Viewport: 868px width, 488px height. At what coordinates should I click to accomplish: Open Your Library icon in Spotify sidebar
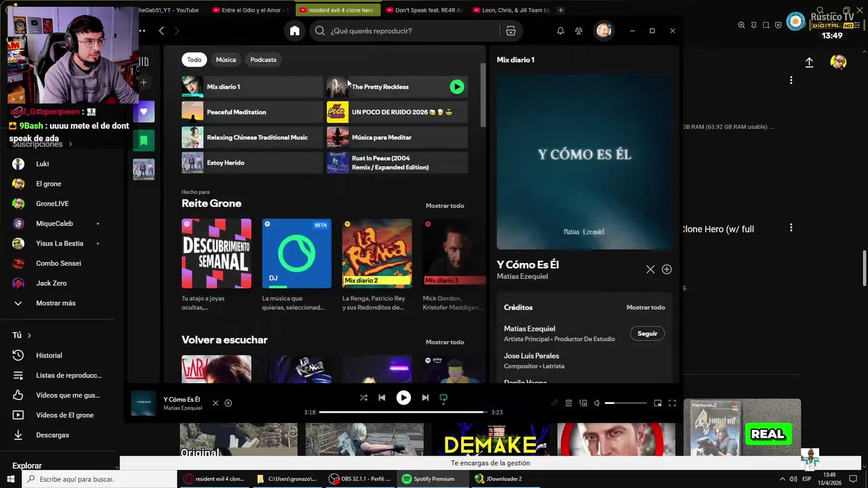[144, 62]
